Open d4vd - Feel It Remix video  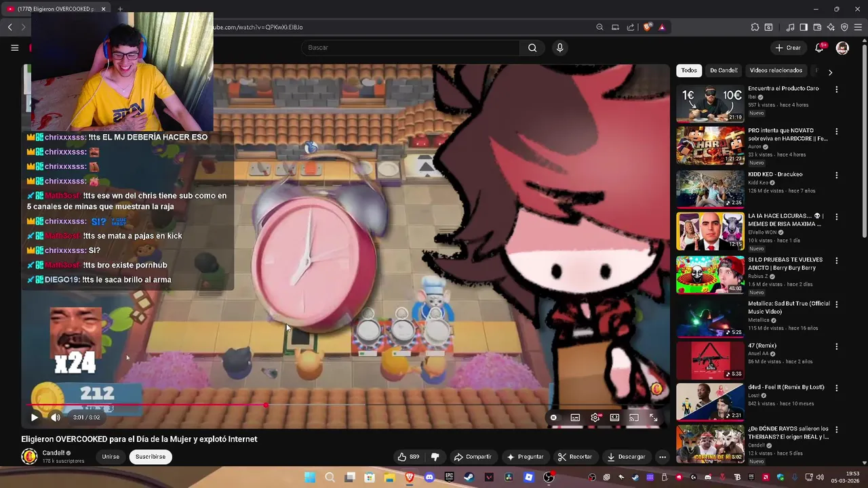(710, 402)
